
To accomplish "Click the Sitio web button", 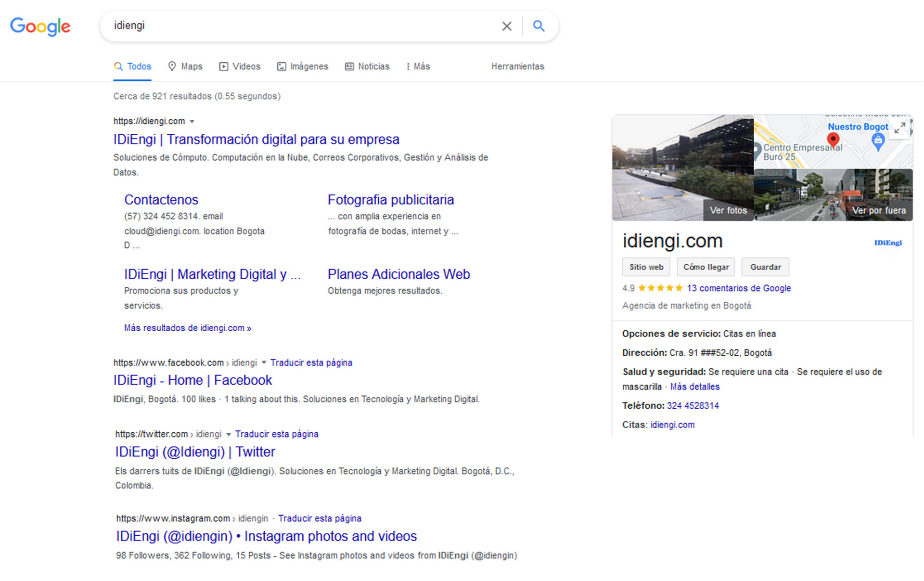I will pos(646,267).
